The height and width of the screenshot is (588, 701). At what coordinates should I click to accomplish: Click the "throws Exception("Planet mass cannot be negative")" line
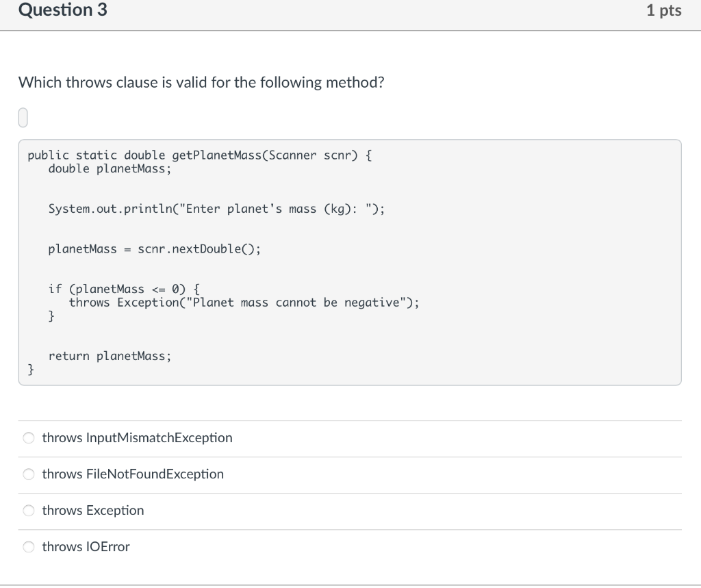(244, 303)
